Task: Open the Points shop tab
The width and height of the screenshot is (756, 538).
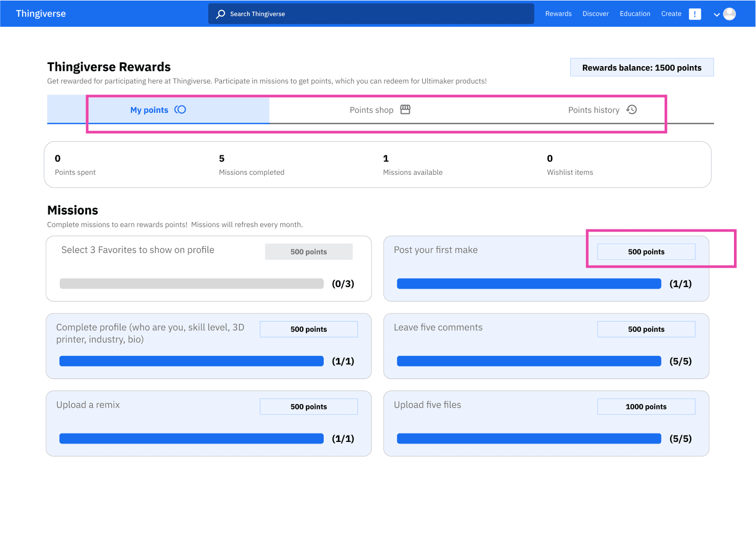Action: [380, 110]
